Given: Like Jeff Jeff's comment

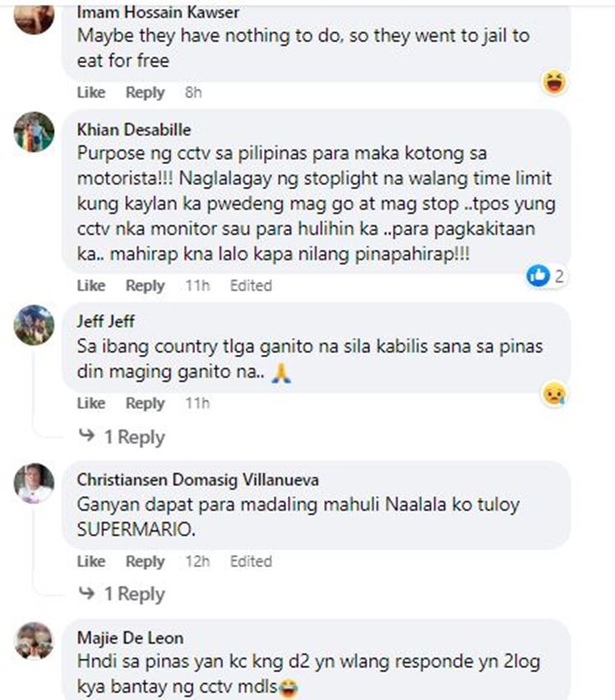Looking at the screenshot, I should [91, 403].
